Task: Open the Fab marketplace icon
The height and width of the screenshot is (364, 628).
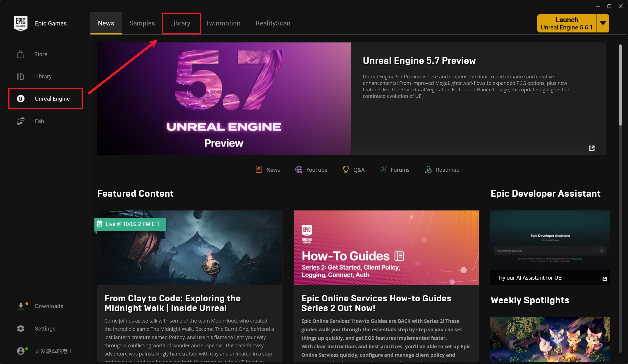Action: click(21, 121)
